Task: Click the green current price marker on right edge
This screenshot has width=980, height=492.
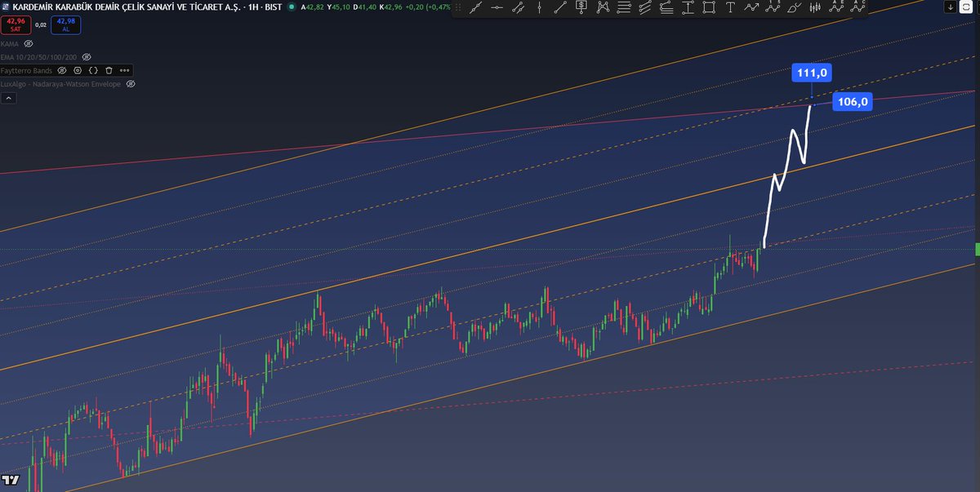Action: [978, 248]
